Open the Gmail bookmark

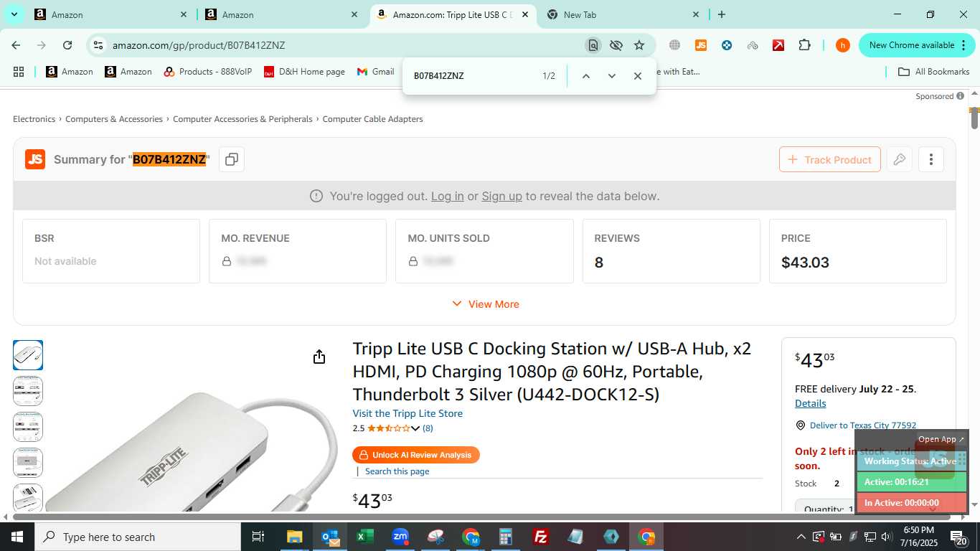[x=376, y=72]
